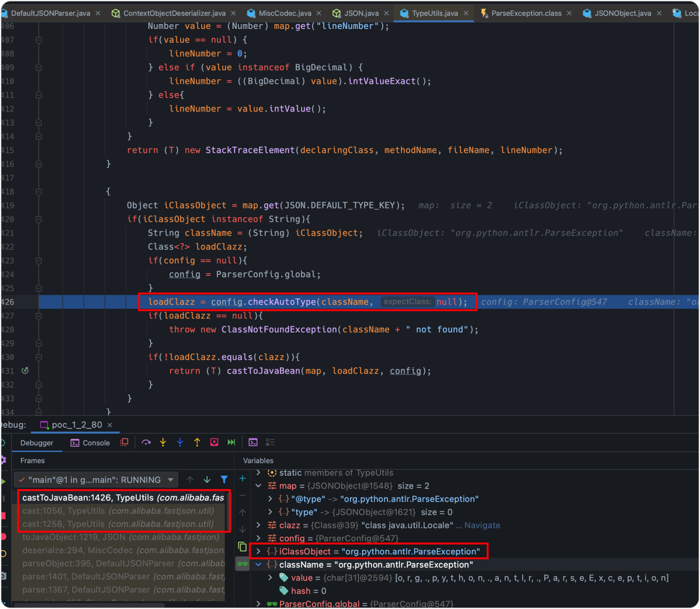Expand the iClassObject variable node
The height and width of the screenshot is (609, 700).
[259, 551]
